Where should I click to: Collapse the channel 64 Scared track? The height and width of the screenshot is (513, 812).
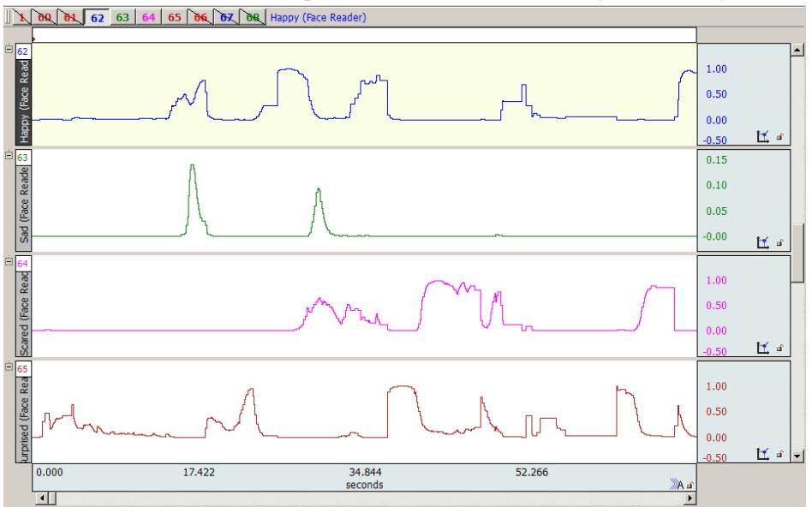9,262
